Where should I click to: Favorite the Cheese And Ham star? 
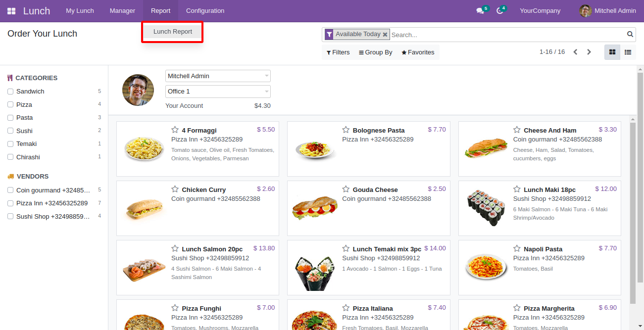(517, 130)
